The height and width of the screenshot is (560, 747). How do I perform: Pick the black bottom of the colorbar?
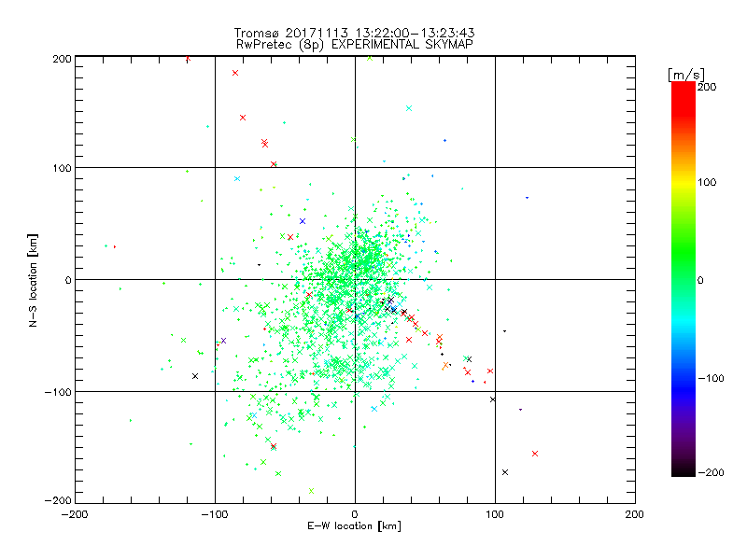[684, 471]
